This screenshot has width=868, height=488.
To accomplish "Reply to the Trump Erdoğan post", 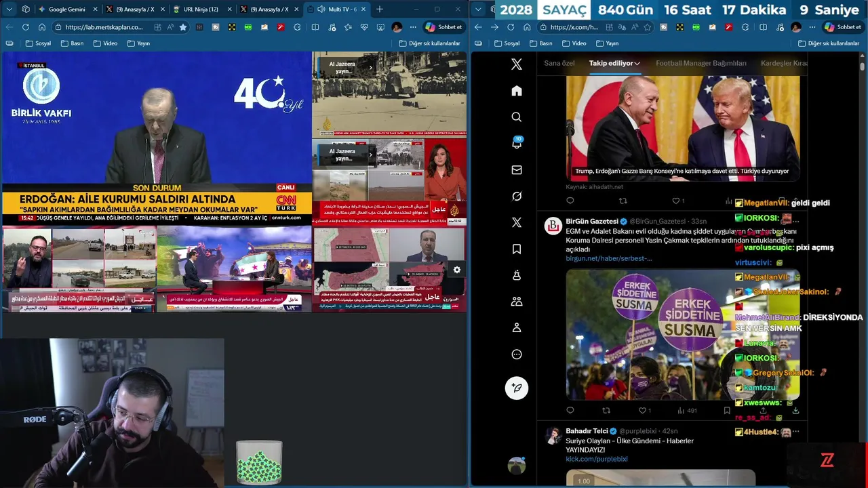I will click(x=570, y=201).
